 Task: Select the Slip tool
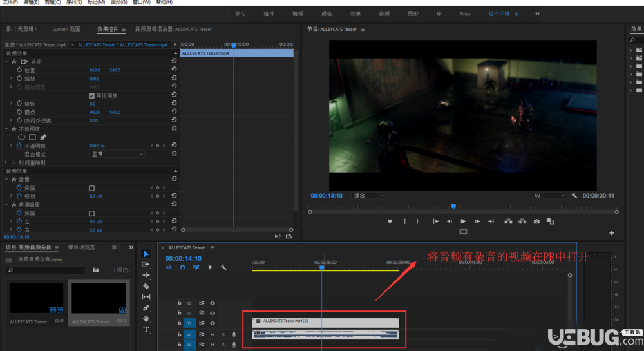click(146, 297)
